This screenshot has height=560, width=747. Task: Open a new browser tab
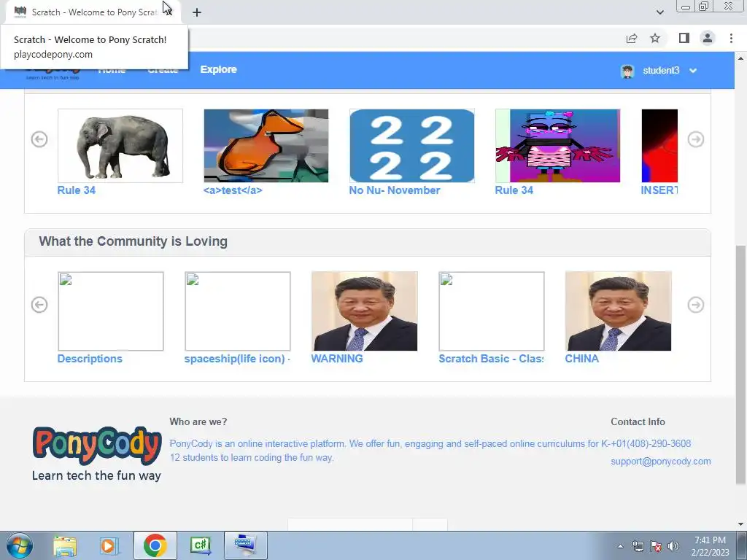click(197, 12)
